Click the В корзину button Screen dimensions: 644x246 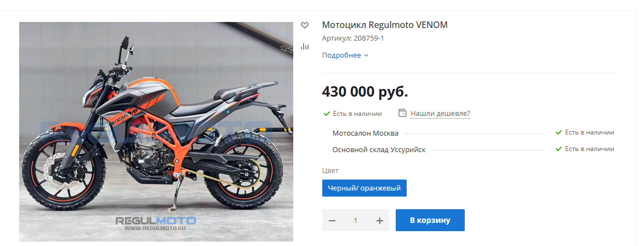(x=430, y=220)
